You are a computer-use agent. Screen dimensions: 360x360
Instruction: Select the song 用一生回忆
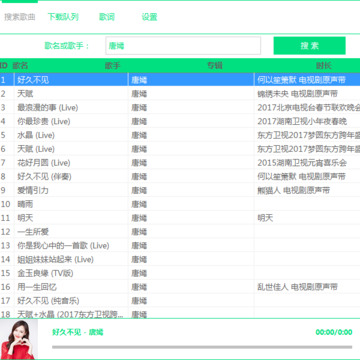[37, 287]
